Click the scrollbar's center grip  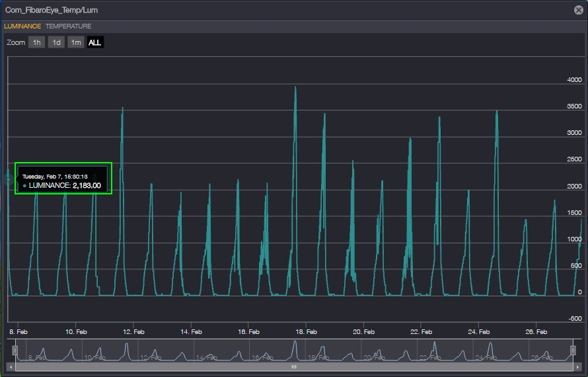[x=294, y=366]
